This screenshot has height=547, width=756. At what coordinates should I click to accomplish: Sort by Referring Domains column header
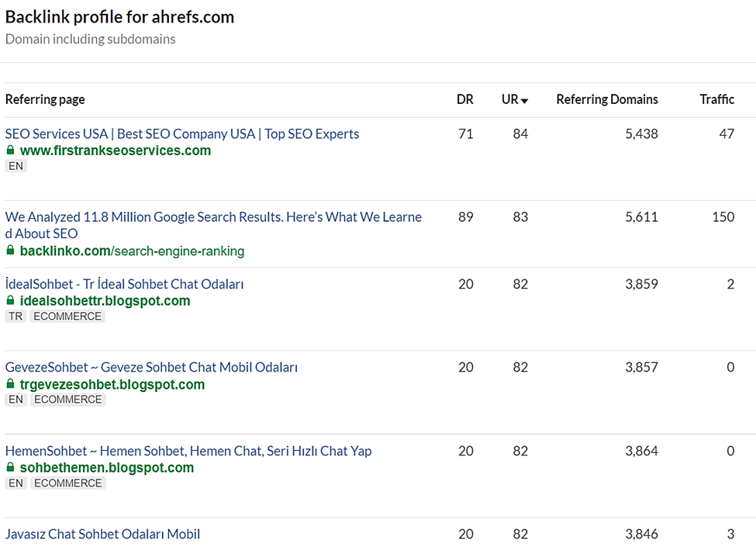[607, 99]
